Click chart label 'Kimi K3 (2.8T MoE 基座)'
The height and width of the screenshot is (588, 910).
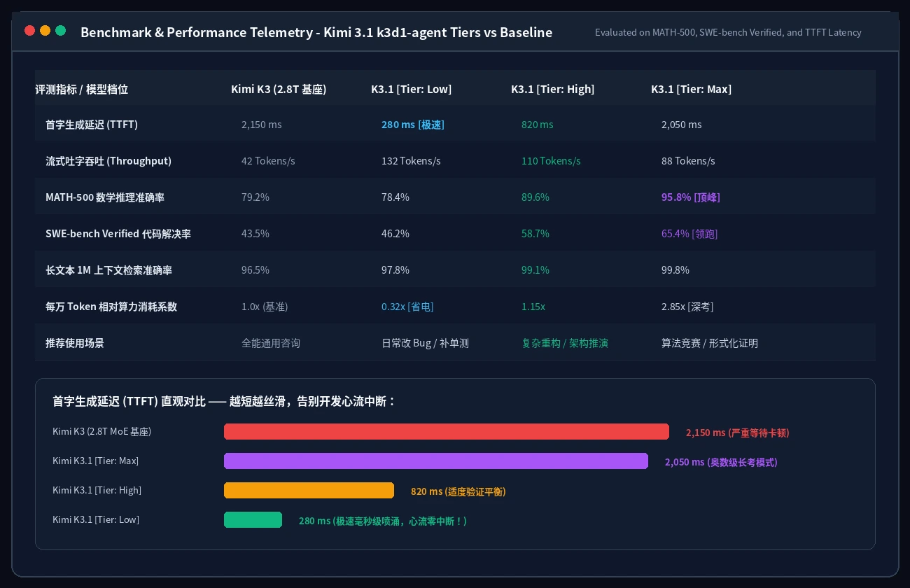[x=101, y=431]
